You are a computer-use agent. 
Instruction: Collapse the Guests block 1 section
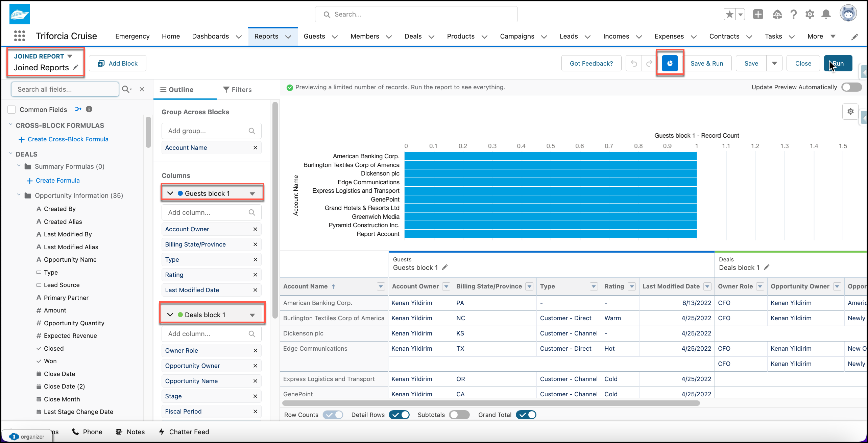[170, 193]
